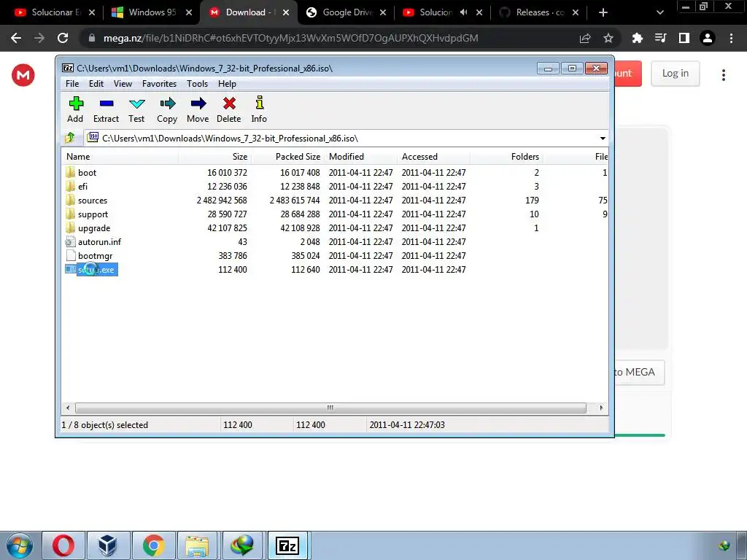Image resolution: width=747 pixels, height=560 pixels.
Task: Click the red Delete icon
Action: [229, 104]
